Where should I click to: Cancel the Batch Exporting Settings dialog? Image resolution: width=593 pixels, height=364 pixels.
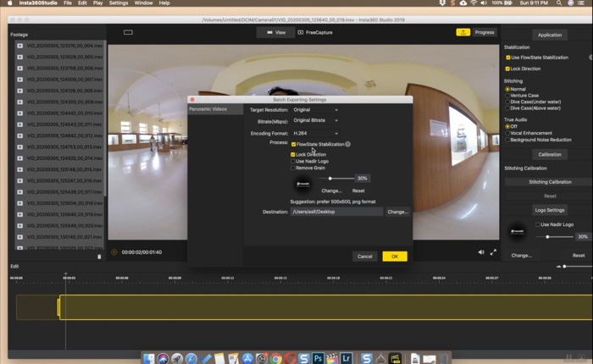[364, 256]
